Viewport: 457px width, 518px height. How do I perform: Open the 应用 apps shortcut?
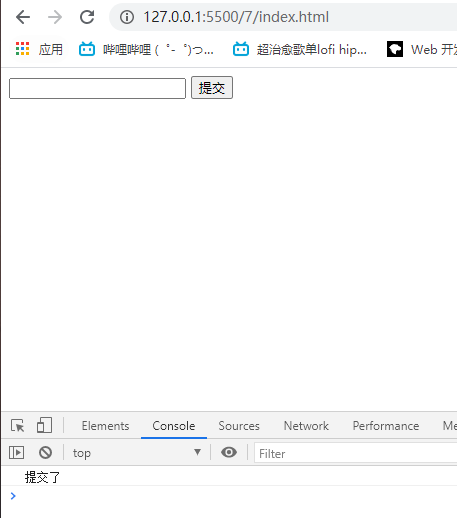point(39,49)
